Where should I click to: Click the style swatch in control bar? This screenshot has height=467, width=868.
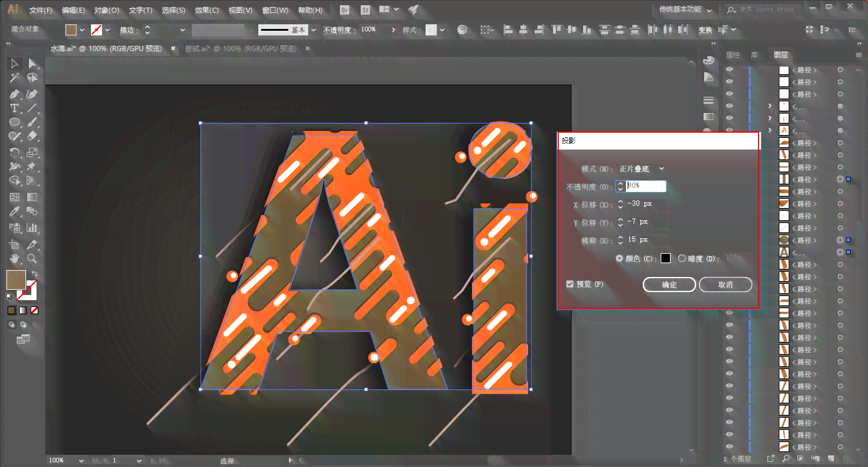[431, 30]
